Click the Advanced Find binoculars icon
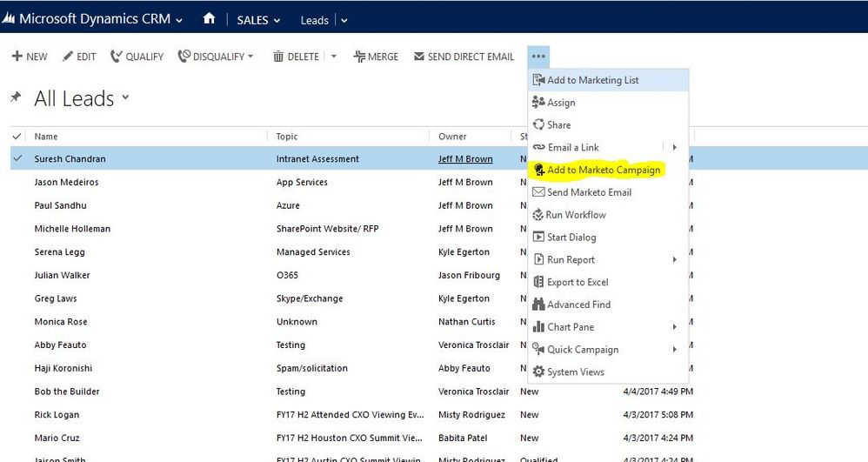The height and width of the screenshot is (462, 868). (x=538, y=305)
